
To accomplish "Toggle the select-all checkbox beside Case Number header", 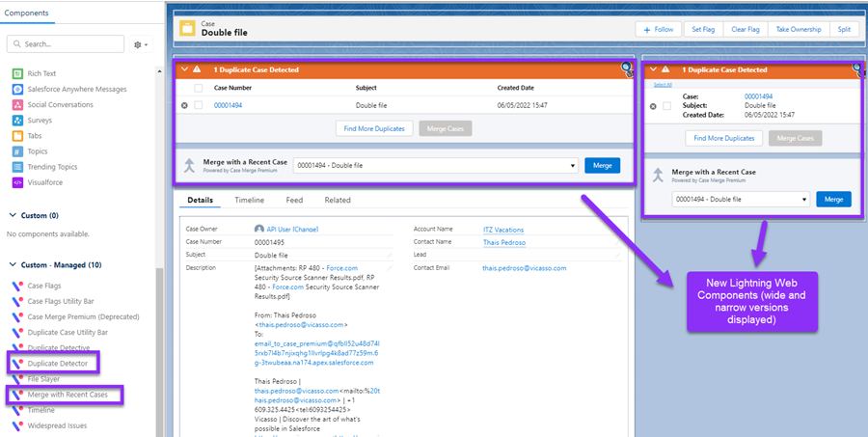I will click(x=198, y=88).
